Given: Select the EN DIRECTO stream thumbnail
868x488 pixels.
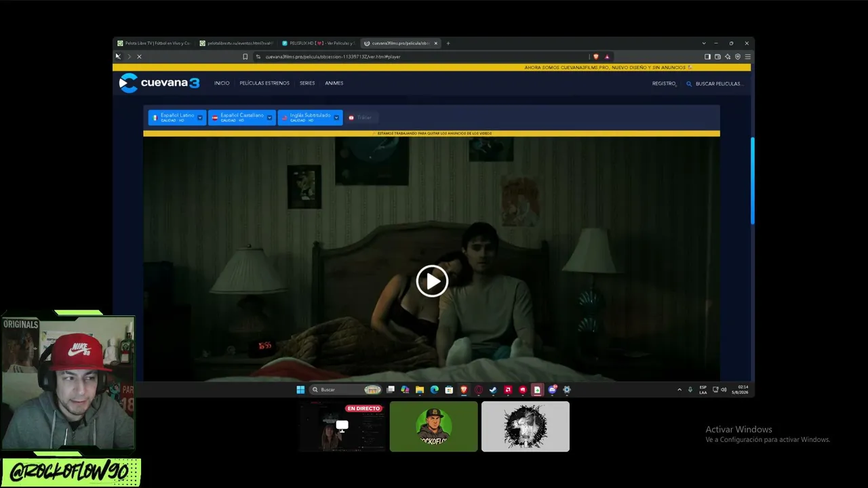Looking at the screenshot, I should point(342,426).
